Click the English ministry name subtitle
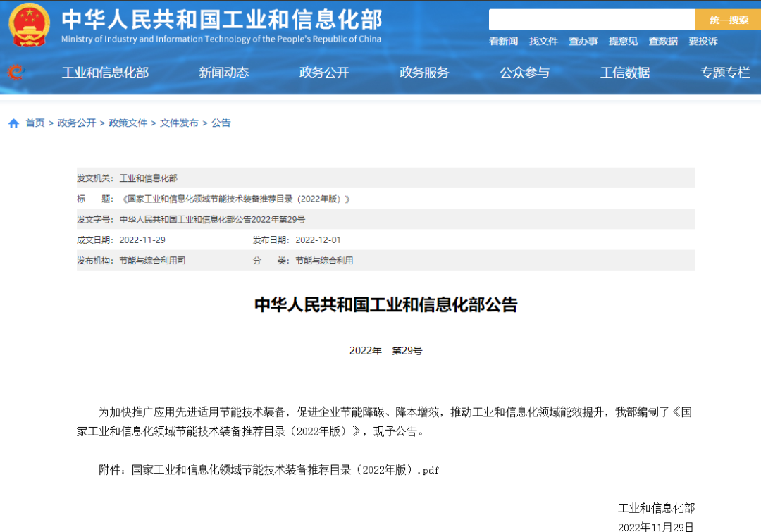The height and width of the screenshot is (532, 761). pos(221,39)
